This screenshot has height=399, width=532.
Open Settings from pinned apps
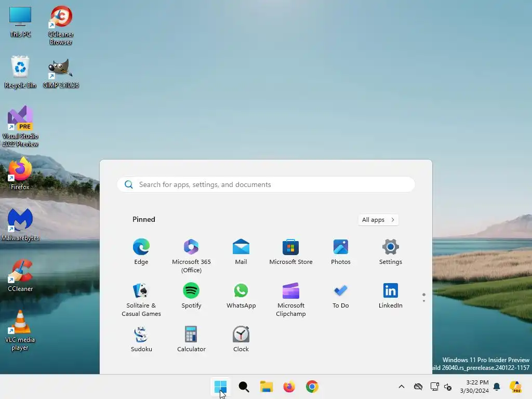click(x=391, y=252)
